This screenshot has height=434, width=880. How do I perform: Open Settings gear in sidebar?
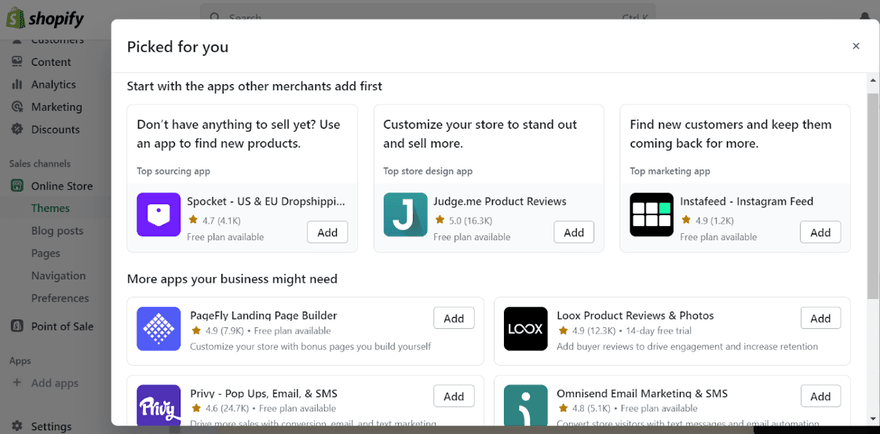pos(17,426)
